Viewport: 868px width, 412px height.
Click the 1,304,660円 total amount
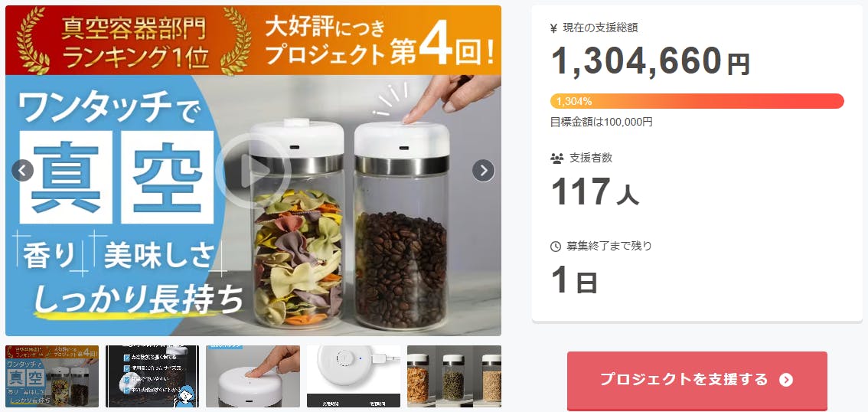point(651,61)
